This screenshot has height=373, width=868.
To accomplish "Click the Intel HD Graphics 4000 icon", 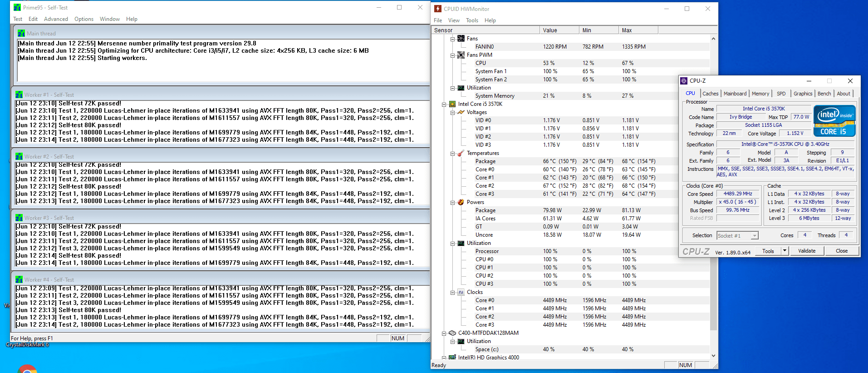I will coord(452,358).
